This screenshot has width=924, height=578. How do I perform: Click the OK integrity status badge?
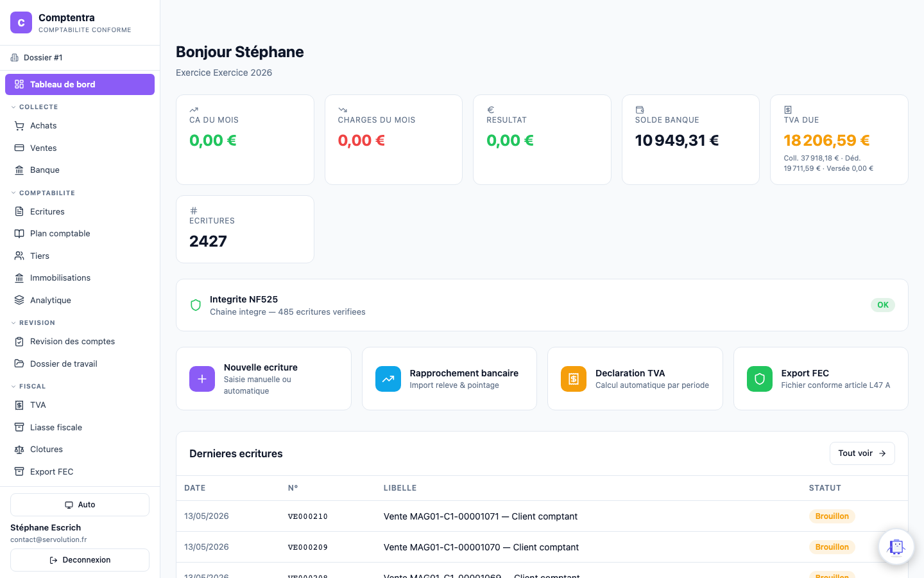[x=883, y=305]
